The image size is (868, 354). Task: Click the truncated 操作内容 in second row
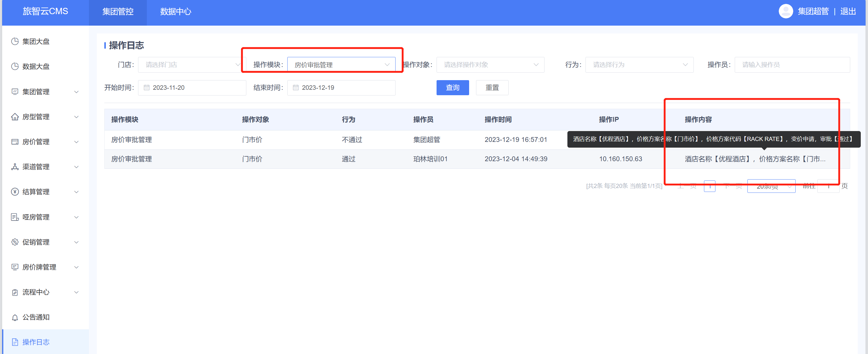point(755,159)
